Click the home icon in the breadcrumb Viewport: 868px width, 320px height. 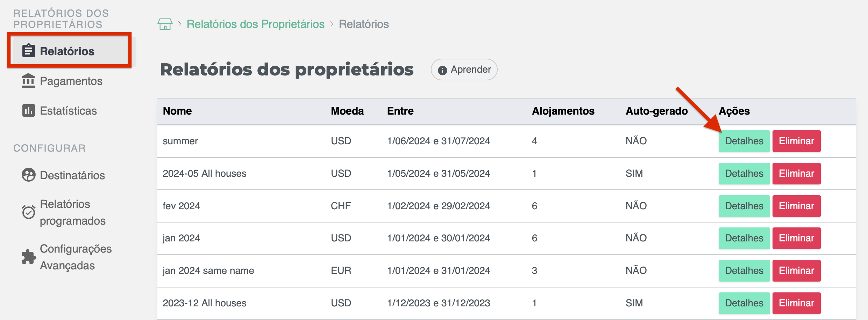coord(165,24)
